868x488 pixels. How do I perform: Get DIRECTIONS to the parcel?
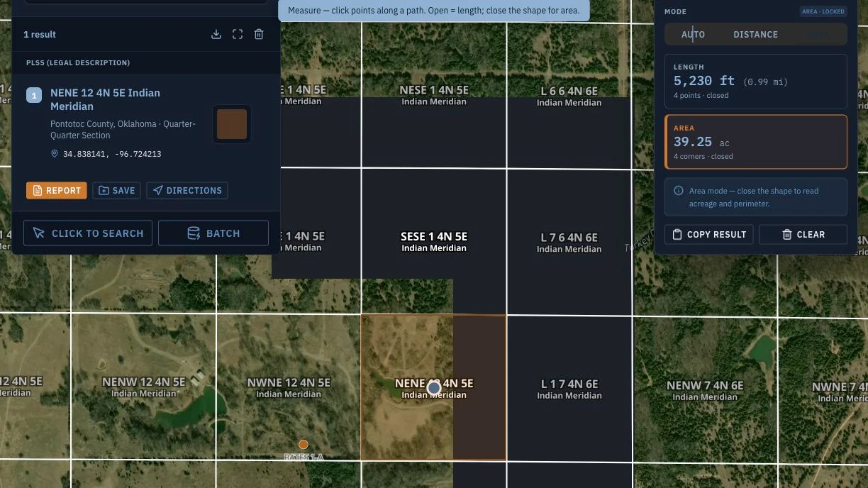(187, 190)
